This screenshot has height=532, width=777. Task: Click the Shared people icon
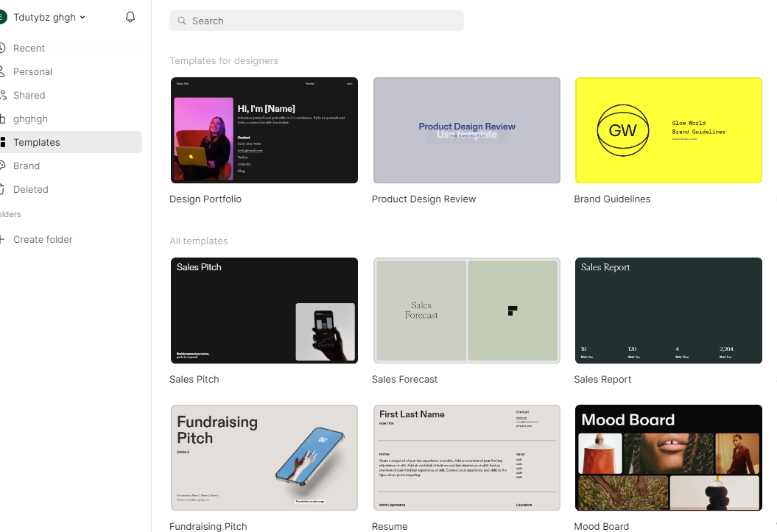(x=2, y=95)
